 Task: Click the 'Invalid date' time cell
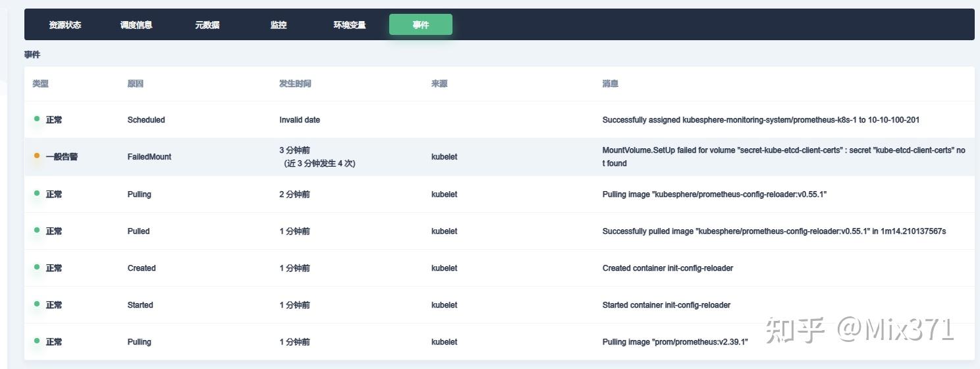[300, 120]
